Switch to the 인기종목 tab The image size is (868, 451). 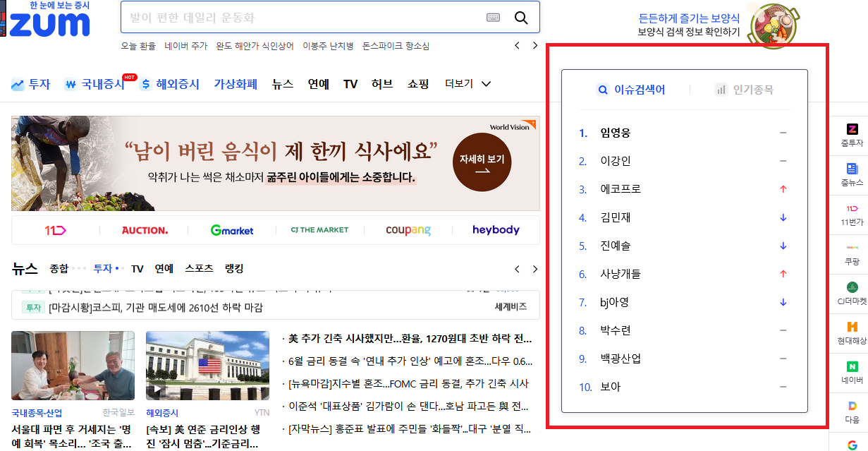744,90
